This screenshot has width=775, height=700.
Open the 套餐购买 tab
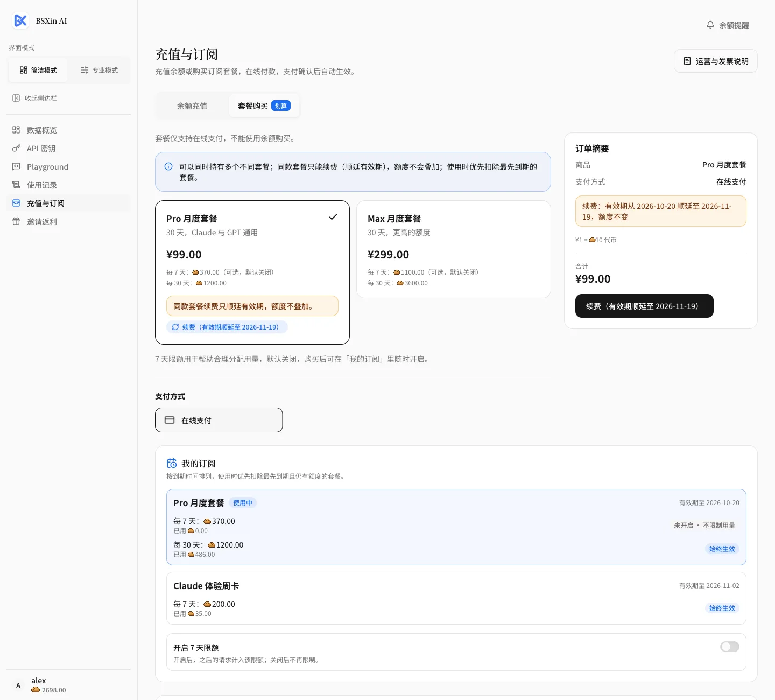tap(264, 106)
